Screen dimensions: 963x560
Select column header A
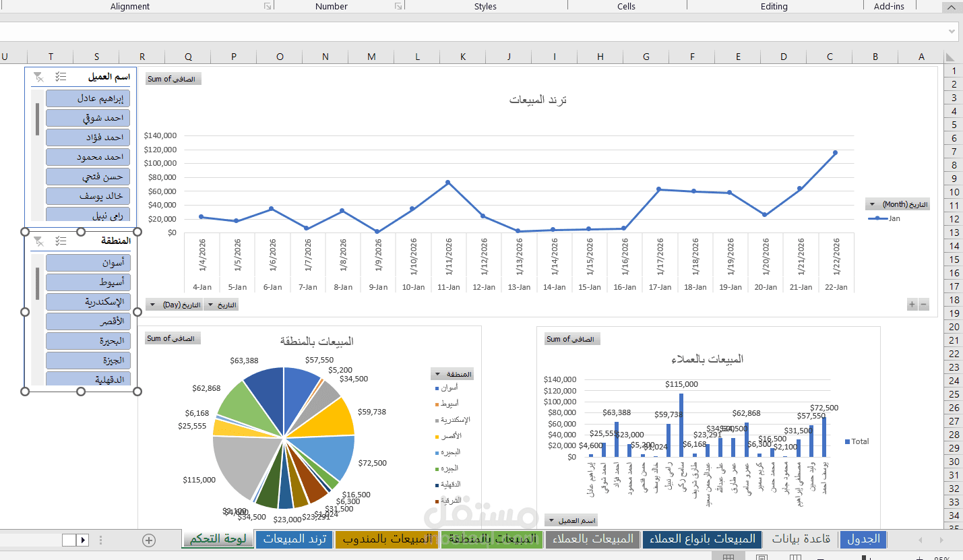pyautogui.click(x=921, y=57)
